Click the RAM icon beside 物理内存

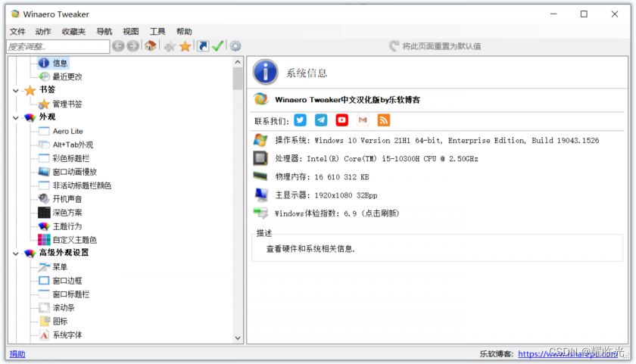click(260, 176)
